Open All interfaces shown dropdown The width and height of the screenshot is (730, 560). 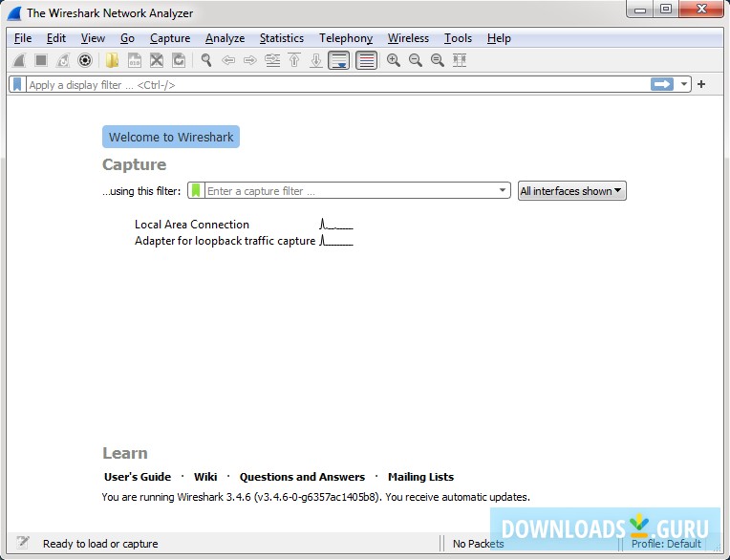click(x=572, y=191)
